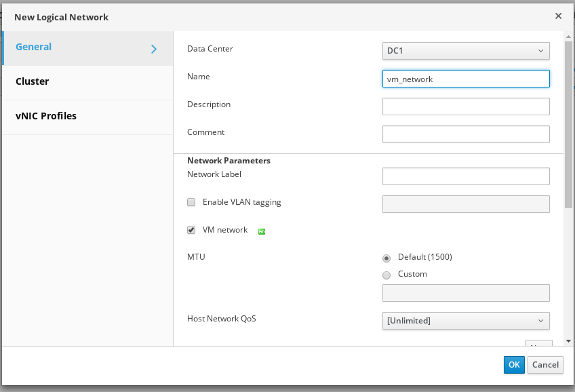Switch to the Cluster tab
Screen dimensions: 575x392
click(x=33, y=81)
